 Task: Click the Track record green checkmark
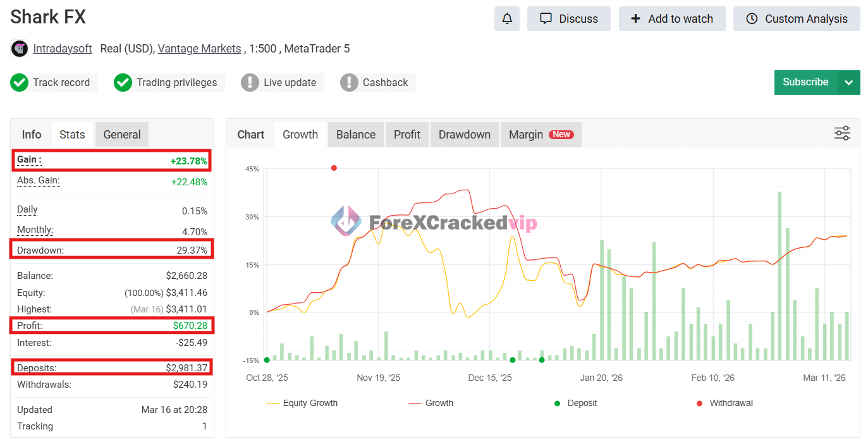tap(20, 82)
